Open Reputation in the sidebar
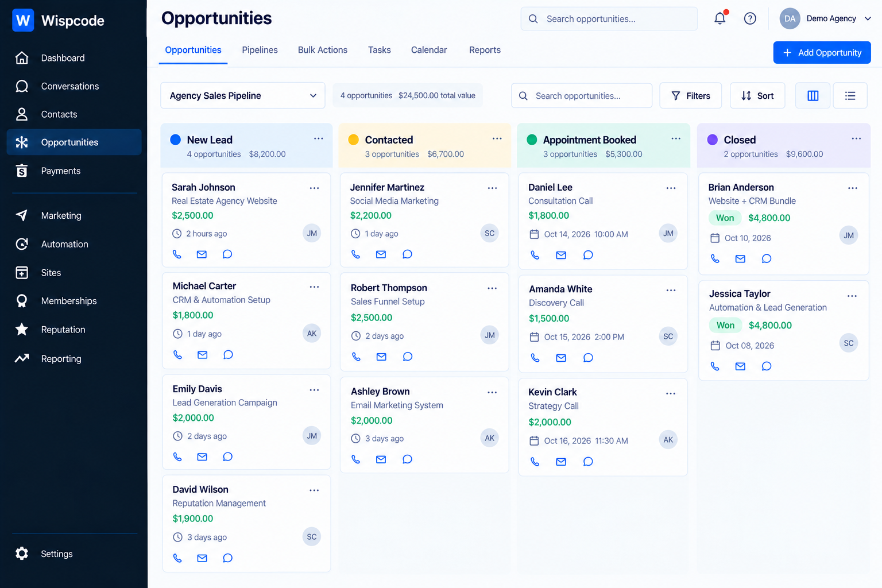The width and height of the screenshot is (882, 588). click(74, 330)
